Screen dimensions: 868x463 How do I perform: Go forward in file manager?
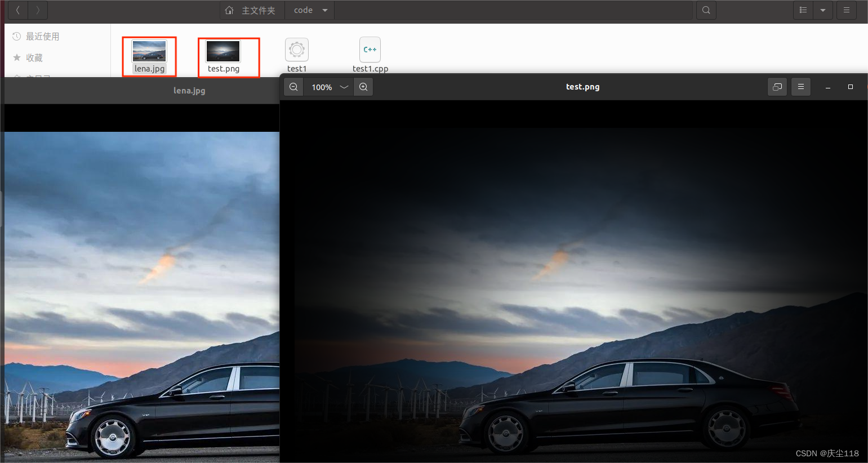(38, 10)
